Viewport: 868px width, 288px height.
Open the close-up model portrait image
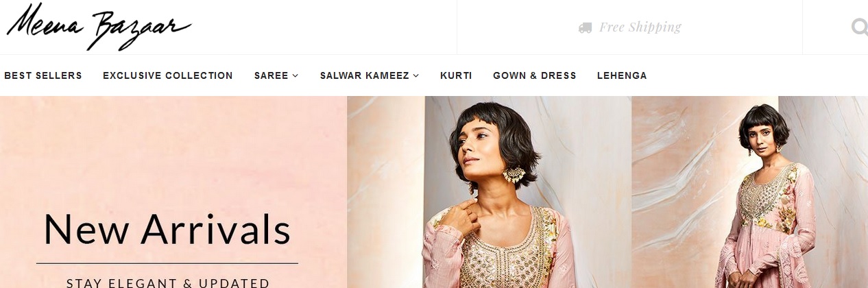490,192
